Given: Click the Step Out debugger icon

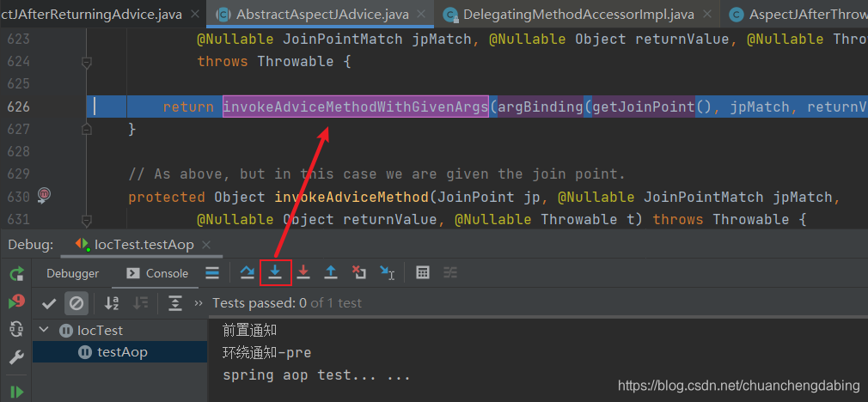Looking at the screenshot, I should tap(331, 272).
